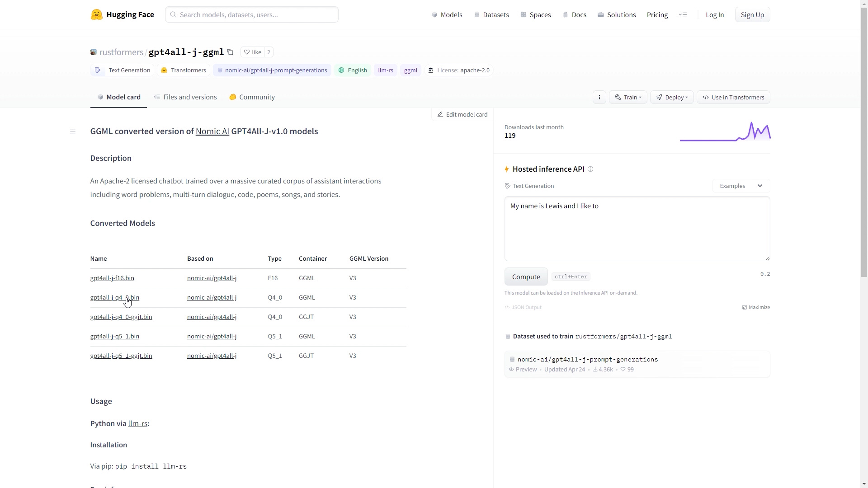Click the Transformers tag
This screenshot has height=488, width=868.
pos(184,70)
